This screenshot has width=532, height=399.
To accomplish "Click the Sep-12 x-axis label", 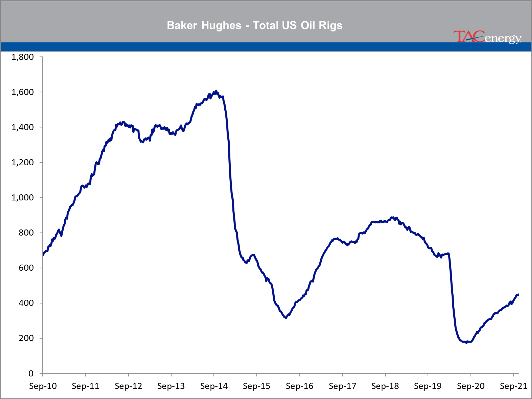I will (128, 386).
